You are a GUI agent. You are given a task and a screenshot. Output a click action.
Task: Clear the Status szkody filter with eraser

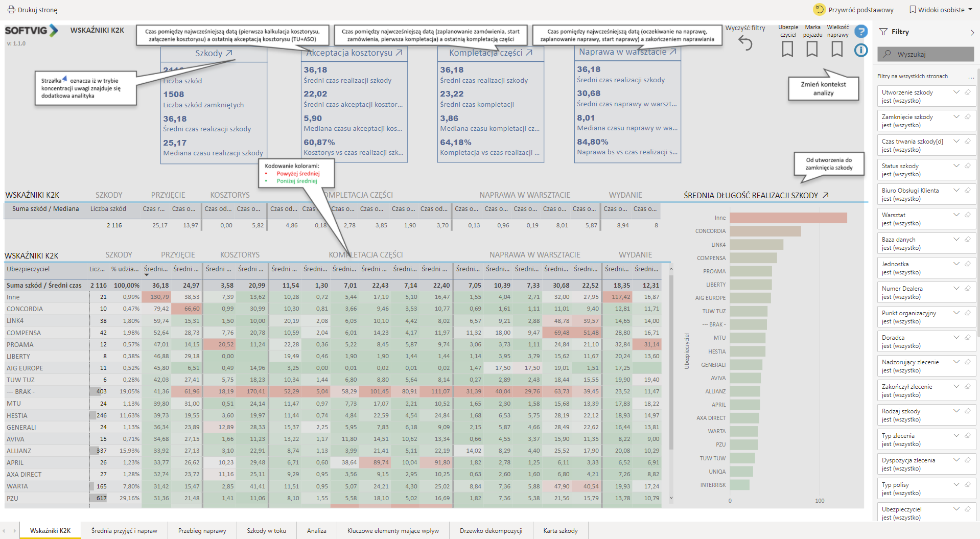(967, 166)
